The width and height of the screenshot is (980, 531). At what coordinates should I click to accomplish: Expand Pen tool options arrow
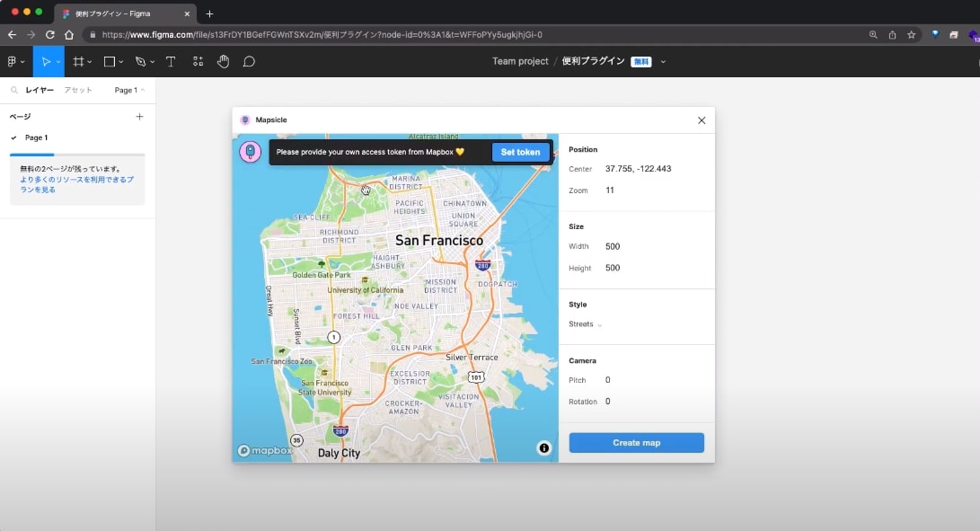point(152,62)
